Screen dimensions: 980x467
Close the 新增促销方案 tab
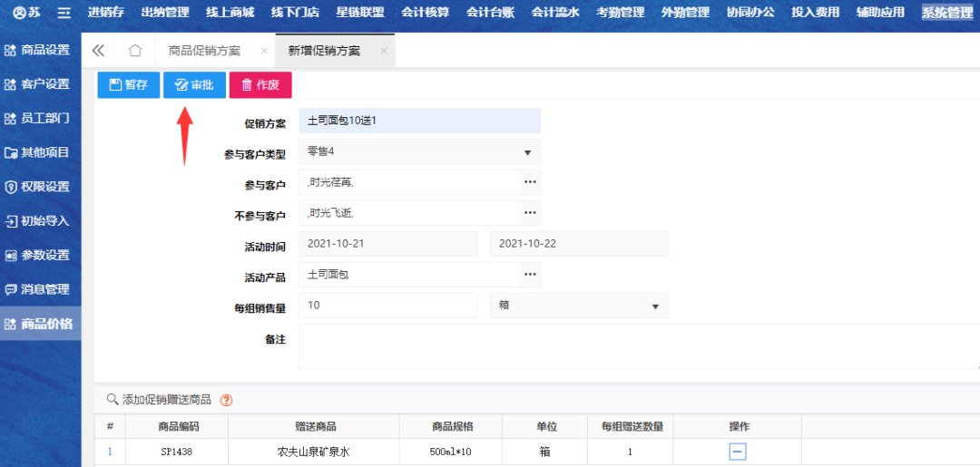tap(384, 52)
